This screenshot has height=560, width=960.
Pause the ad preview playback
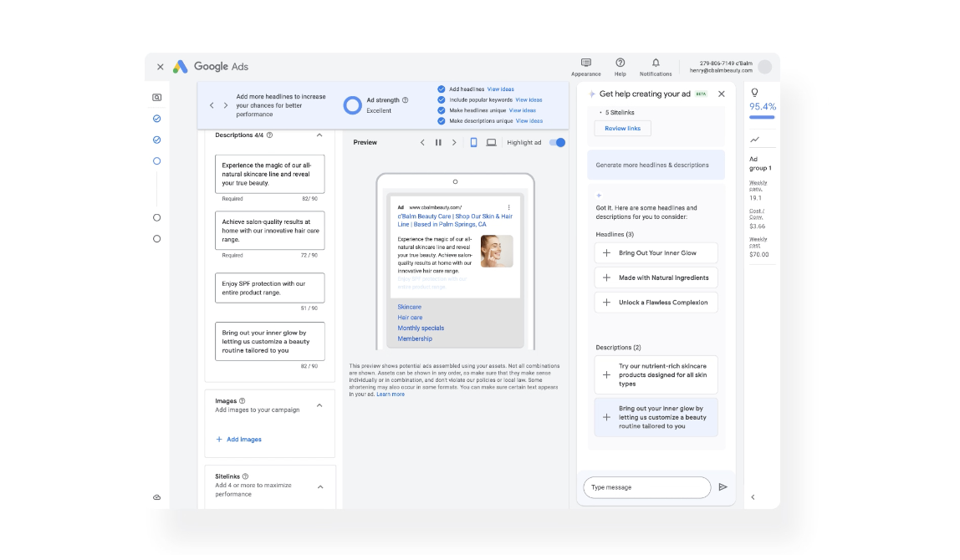click(x=438, y=143)
